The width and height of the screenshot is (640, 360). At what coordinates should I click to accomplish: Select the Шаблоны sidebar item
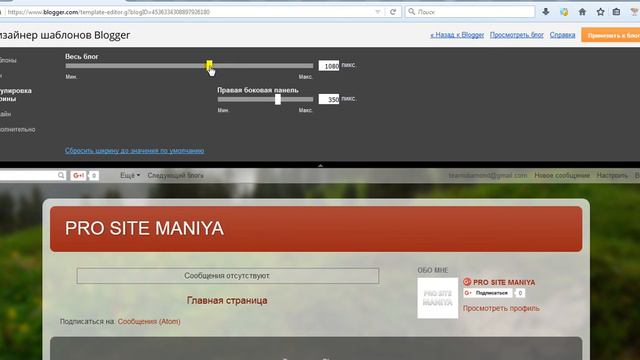8,60
